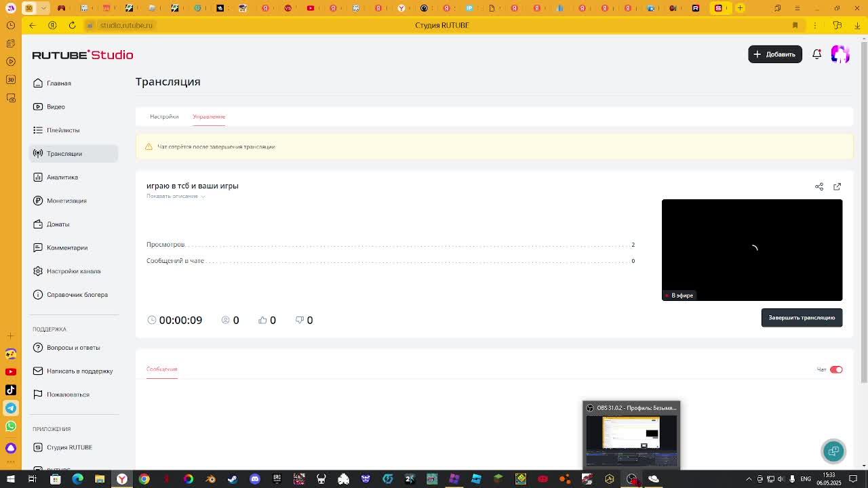Open Вопросы и ответы support link
Viewport: 868px width, 488px height.
(x=73, y=348)
